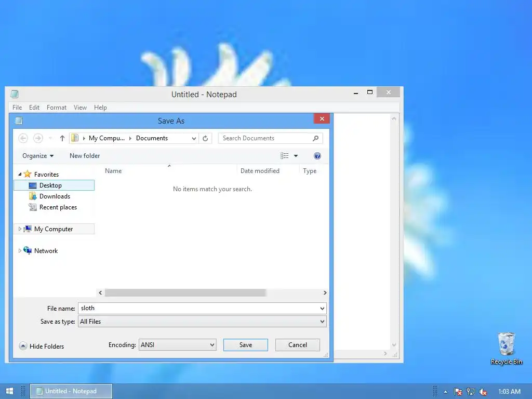Screen dimensions: 532x399
Task: Click the Save button
Action: click(x=246, y=345)
